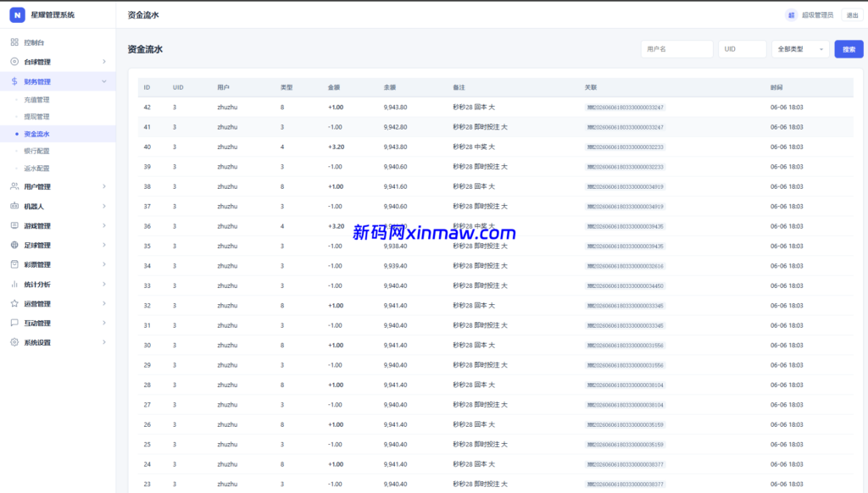Click the 财务管理 dollar icon
The image size is (868, 493).
(x=14, y=81)
